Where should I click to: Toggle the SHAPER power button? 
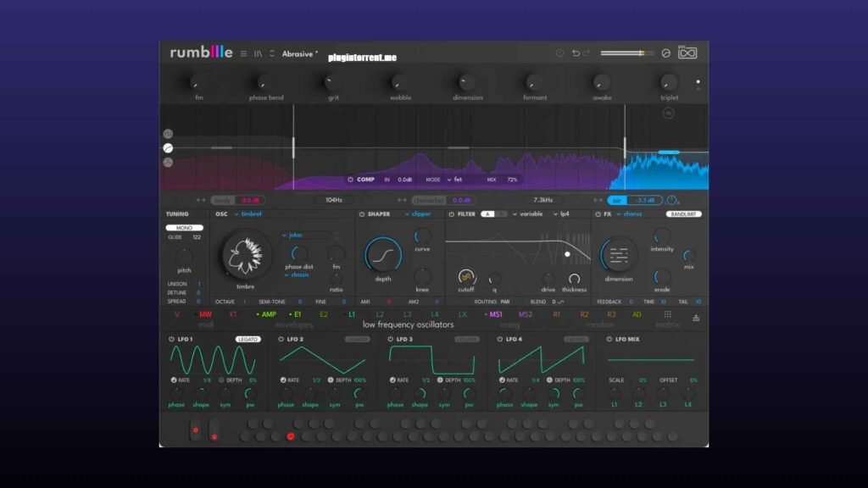coord(361,214)
